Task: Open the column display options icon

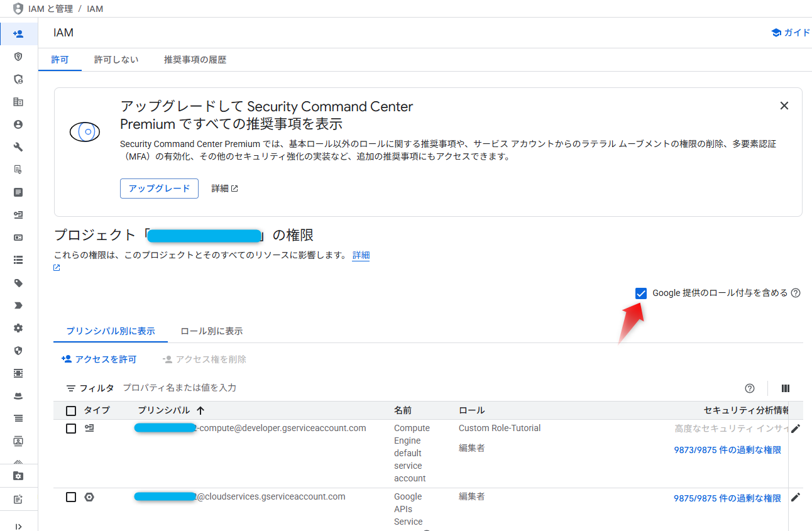Action: point(785,388)
